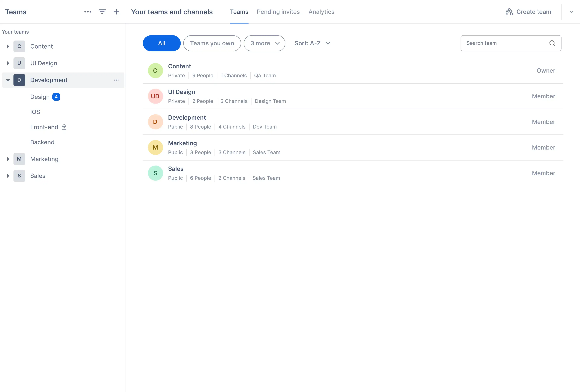Toggle the Teams you own filter
580x392 pixels.
(212, 43)
